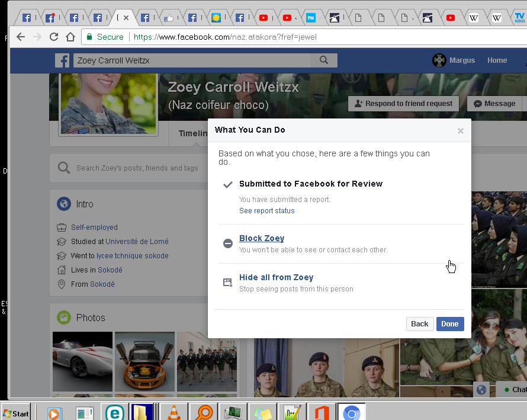Click the Block Zoey minus-circle icon
The width and height of the screenshot is (527, 420).
coord(228,243)
